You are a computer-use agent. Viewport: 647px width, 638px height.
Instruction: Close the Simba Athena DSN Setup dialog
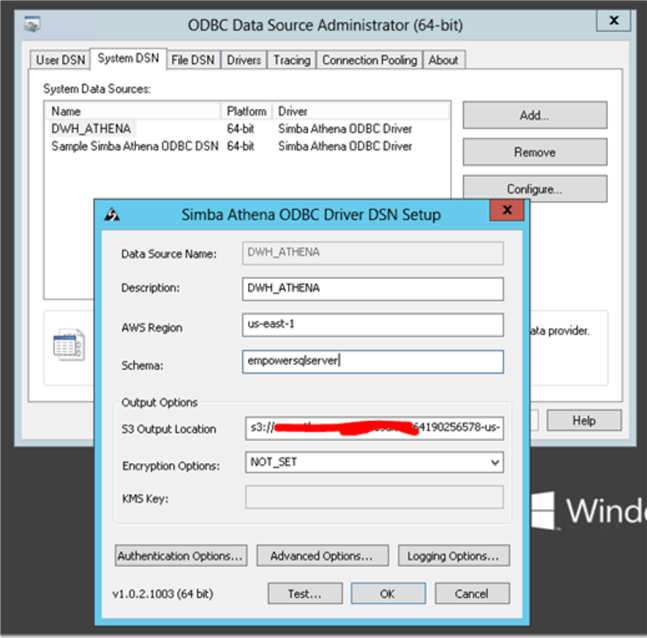click(508, 210)
